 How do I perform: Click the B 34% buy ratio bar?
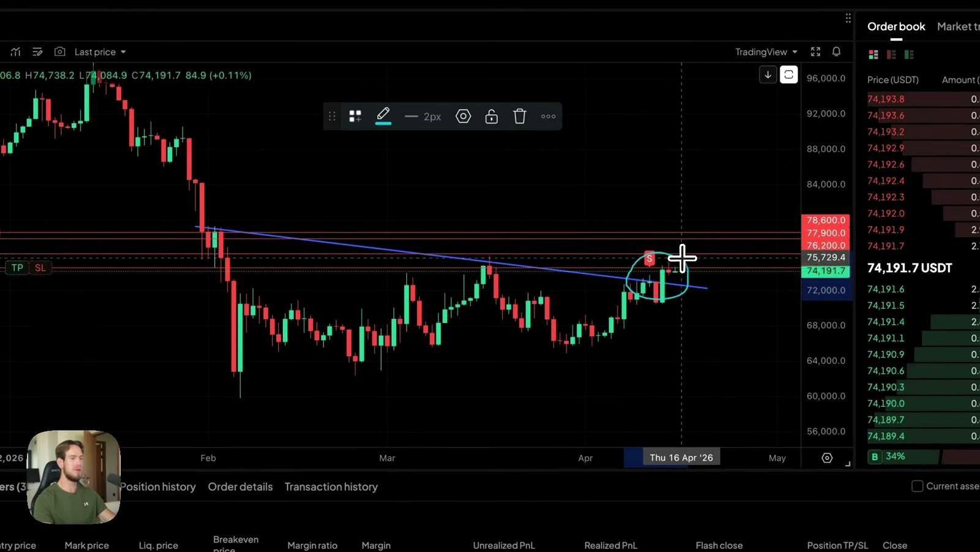[x=903, y=456]
